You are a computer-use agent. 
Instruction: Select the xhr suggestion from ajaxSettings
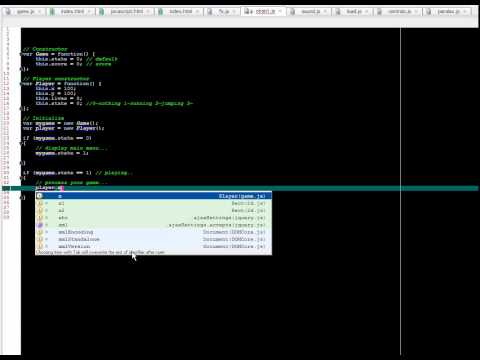point(154,218)
